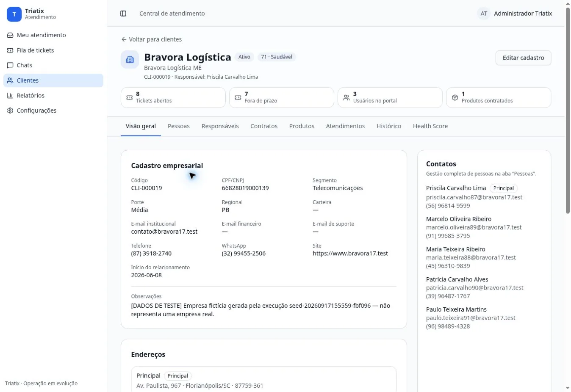The height and width of the screenshot is (392, 571).
Task: Click the Tickets abertos summary card
Action: (173, 98)
